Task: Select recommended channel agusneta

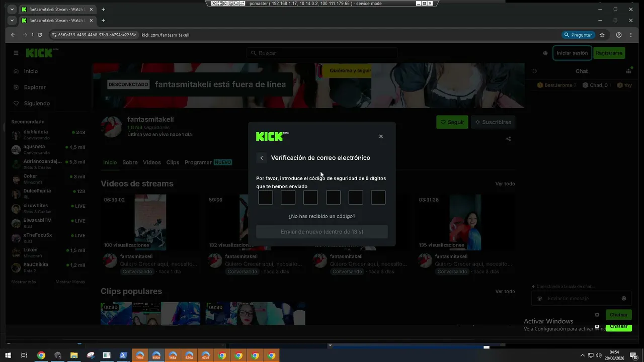Action: pos(49,149)
